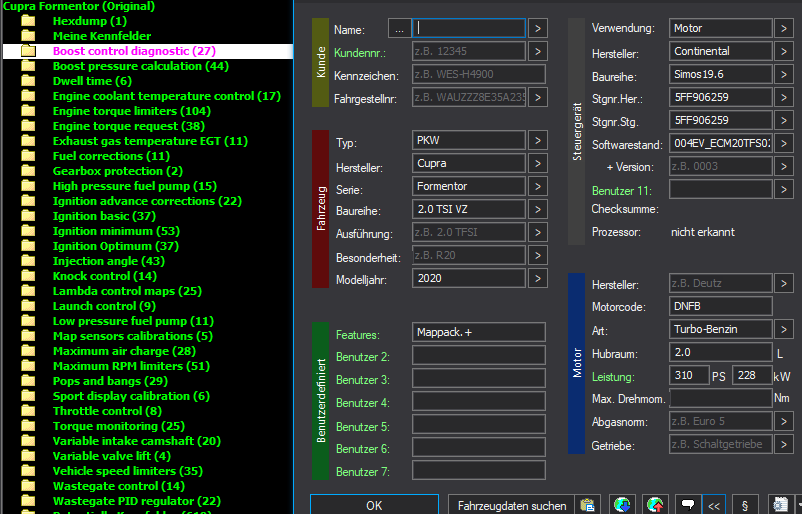Open arrow list for Hersteller Continental
The image size is (802, 514).
point(784,51)
